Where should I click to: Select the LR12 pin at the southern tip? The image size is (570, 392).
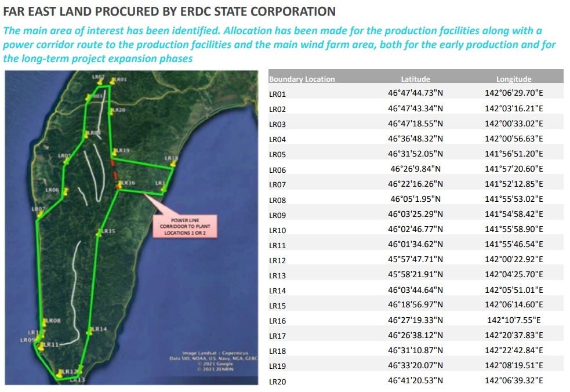pyautogui.click(x=60, y=373)
